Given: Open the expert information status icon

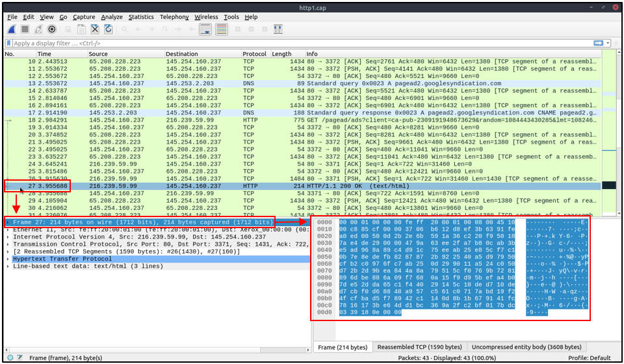Looking at the screenshot, I should (10, 357).
